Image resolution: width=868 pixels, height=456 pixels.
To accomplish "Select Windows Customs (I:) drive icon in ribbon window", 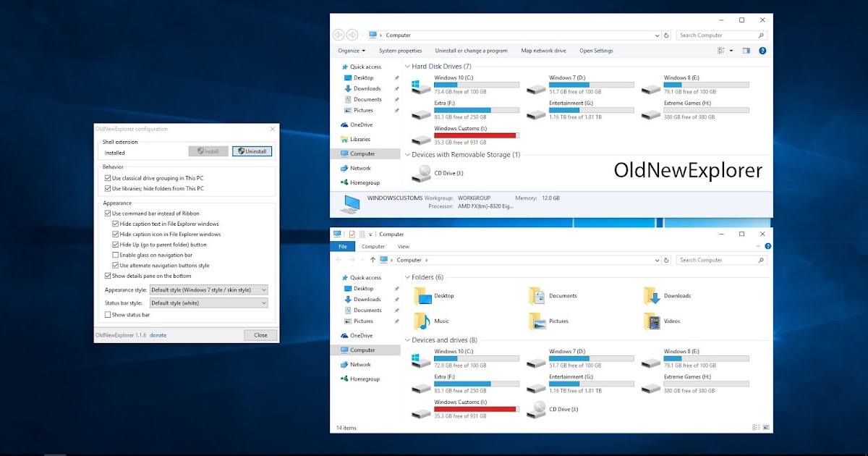I will (420, 413).
